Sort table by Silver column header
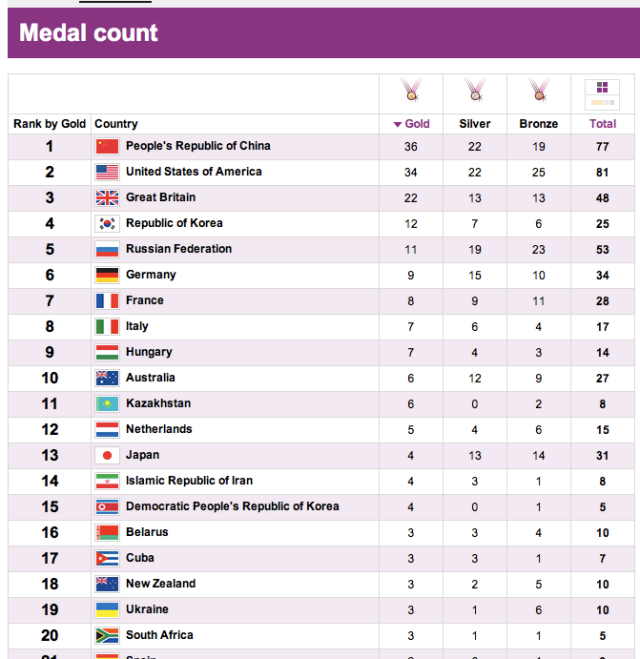Screen dimensions: 640x659 point(475,124)
